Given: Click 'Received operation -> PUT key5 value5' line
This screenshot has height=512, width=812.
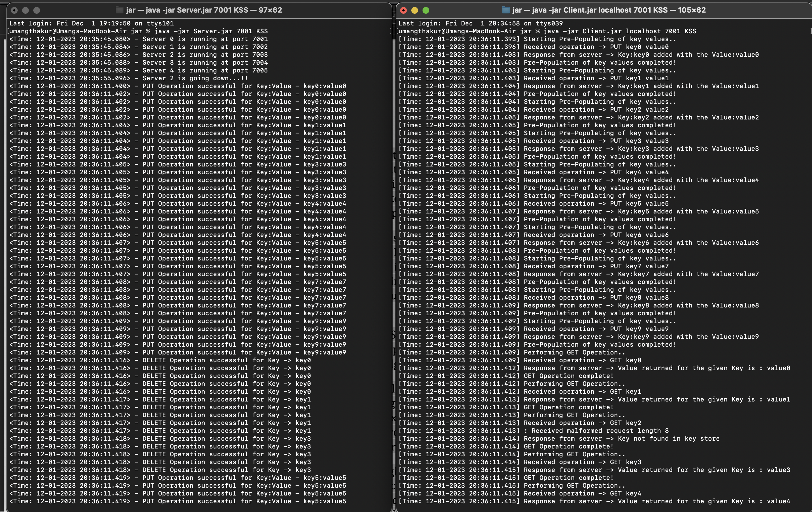Looking at the screenshot, I should [x=533, y=203].
